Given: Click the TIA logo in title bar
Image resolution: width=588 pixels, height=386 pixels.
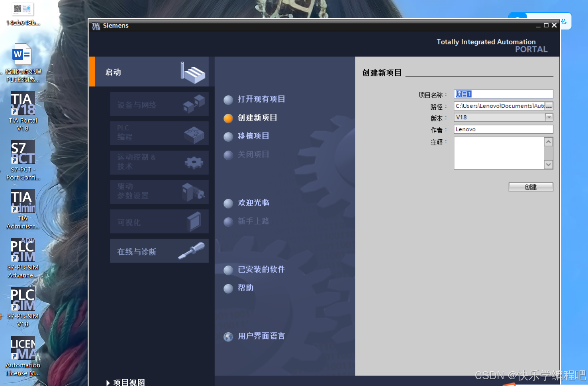Looking at the screenshot, I should 96,26.
